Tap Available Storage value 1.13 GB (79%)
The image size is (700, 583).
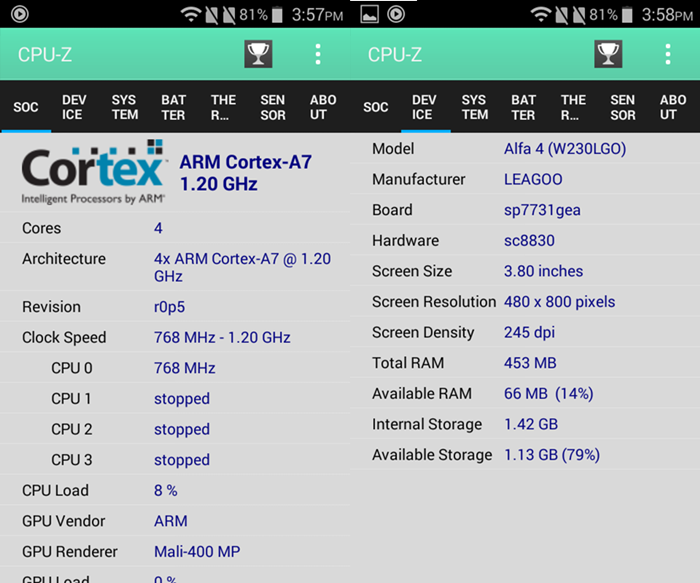click(552, 455)
